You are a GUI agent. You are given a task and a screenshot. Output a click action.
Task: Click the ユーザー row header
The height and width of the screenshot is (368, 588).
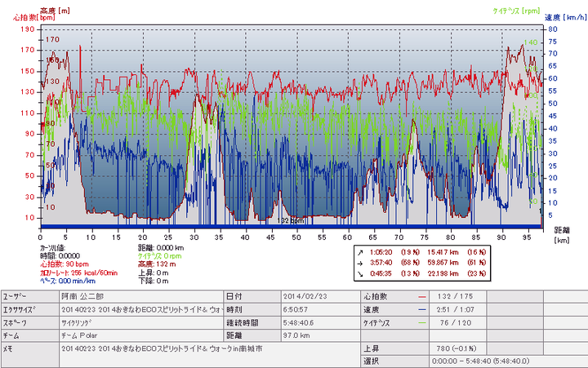pos(30,297)
